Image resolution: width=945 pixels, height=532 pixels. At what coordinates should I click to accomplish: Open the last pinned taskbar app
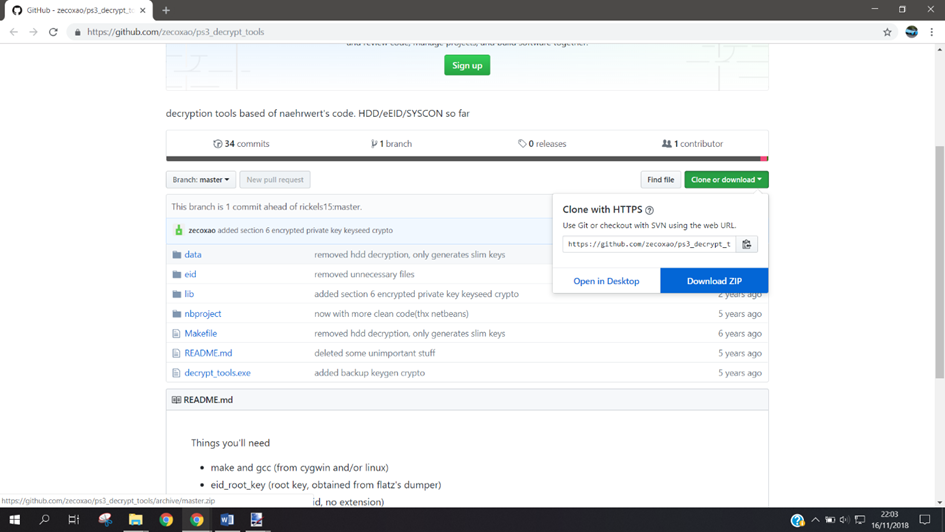coord(257,519)
